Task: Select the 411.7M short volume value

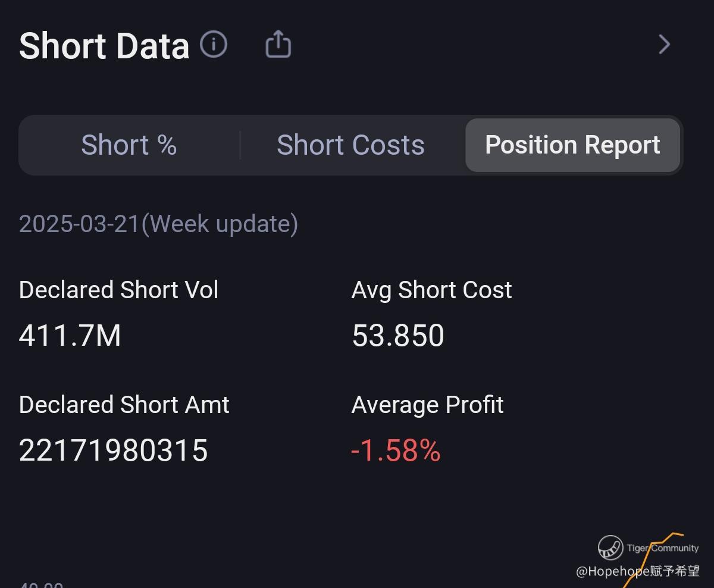Action: [x=70, y=336]
